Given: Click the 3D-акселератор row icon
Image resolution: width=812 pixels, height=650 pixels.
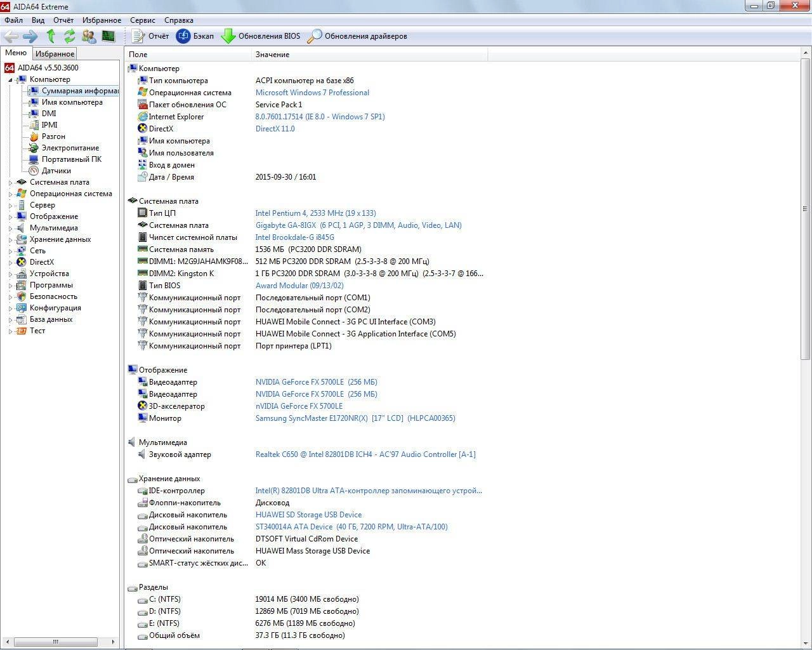Looking at the screenshot, I should click(x=143, y=406).
